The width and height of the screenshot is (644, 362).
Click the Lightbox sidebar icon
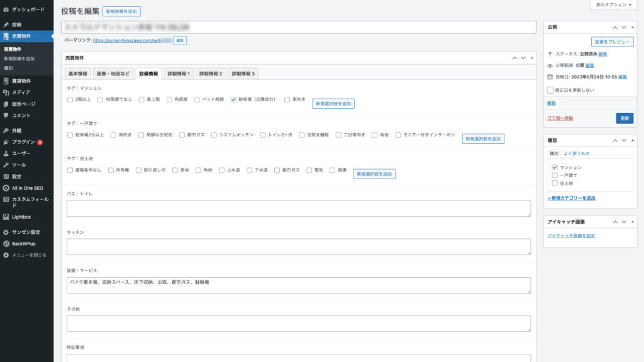click(x=6, y=217)
